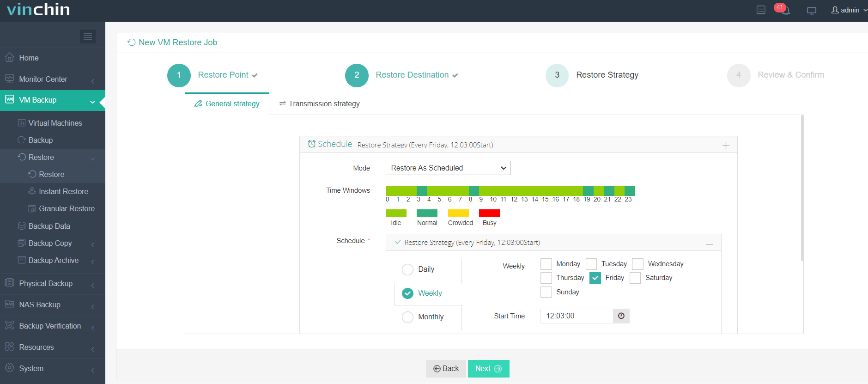The height and width of the screenshot is (384, 868).
Task: Expand the Physical Backup chevron
Action: tap(93, 285)
